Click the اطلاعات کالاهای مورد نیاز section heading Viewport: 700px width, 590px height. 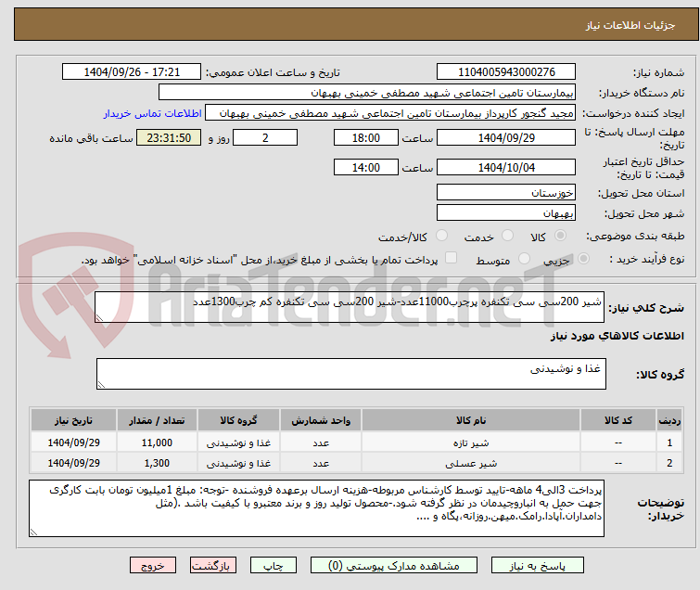(x=617, y=336)
